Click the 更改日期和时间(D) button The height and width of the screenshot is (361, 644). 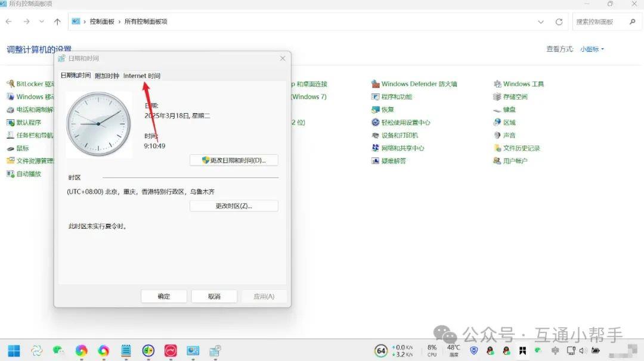coord(234,160)
